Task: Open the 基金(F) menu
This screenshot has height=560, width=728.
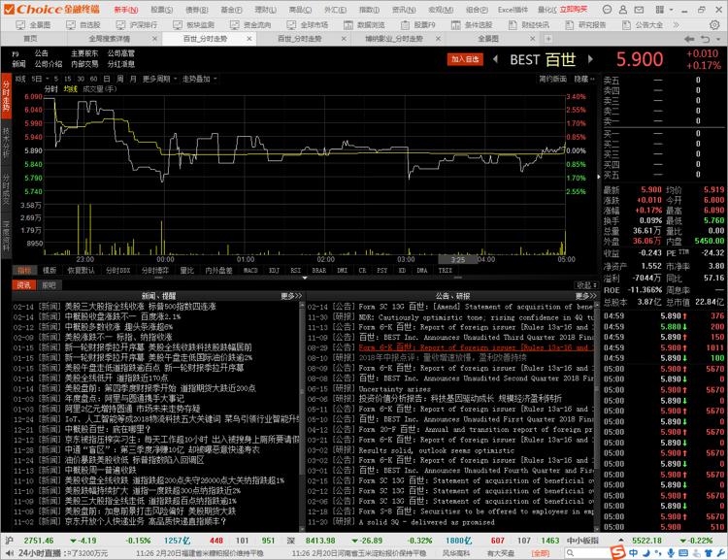Action: [x=231, y=10]
